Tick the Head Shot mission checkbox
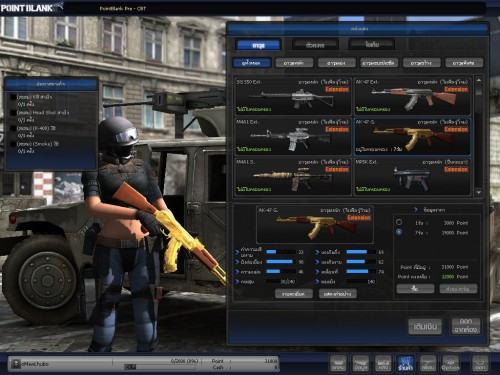The width and height of the screenshot is (500, 375). point(13,113)
